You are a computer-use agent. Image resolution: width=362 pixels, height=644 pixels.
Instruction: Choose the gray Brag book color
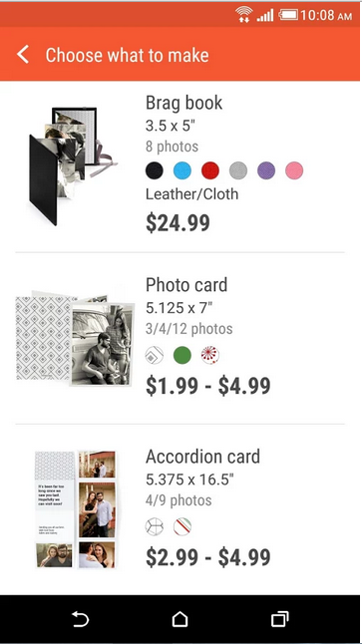tap(238, 170)
